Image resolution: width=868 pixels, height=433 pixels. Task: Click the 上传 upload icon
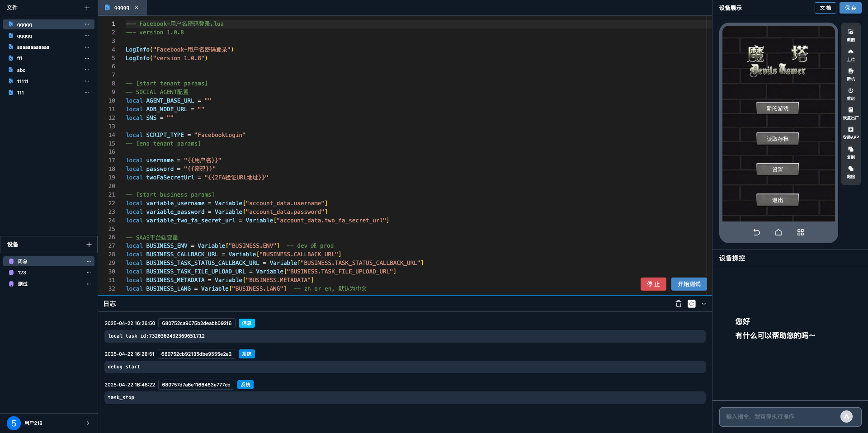coord(850,55)
